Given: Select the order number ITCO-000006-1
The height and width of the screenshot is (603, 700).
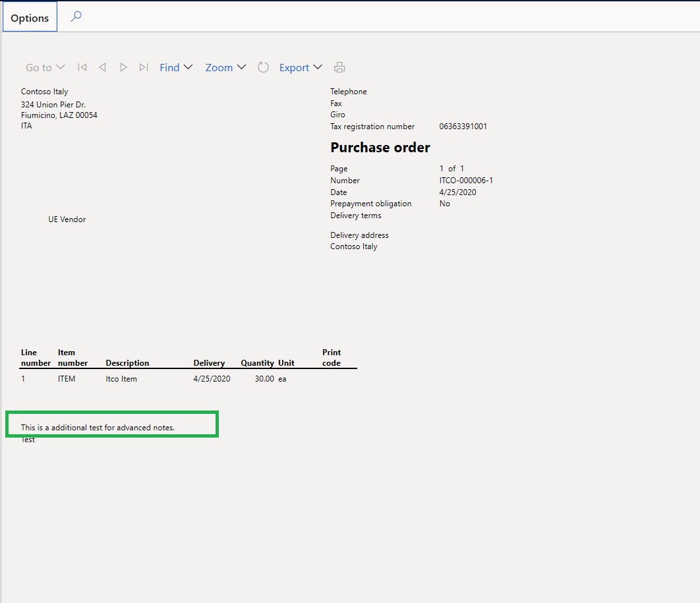Looking at the screenshot, I should point(466,181).
